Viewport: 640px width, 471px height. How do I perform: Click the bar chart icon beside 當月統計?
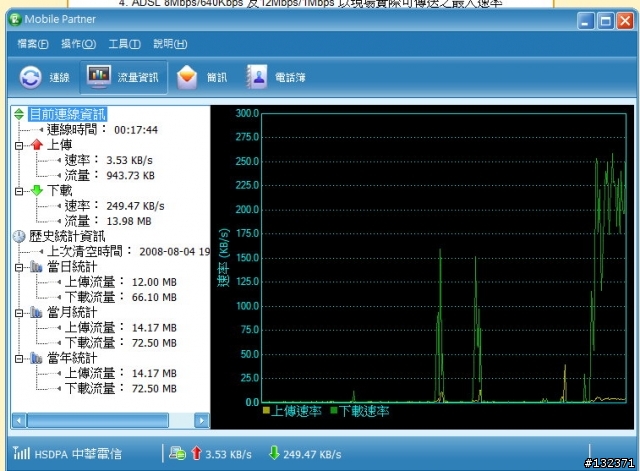(36, 313)
